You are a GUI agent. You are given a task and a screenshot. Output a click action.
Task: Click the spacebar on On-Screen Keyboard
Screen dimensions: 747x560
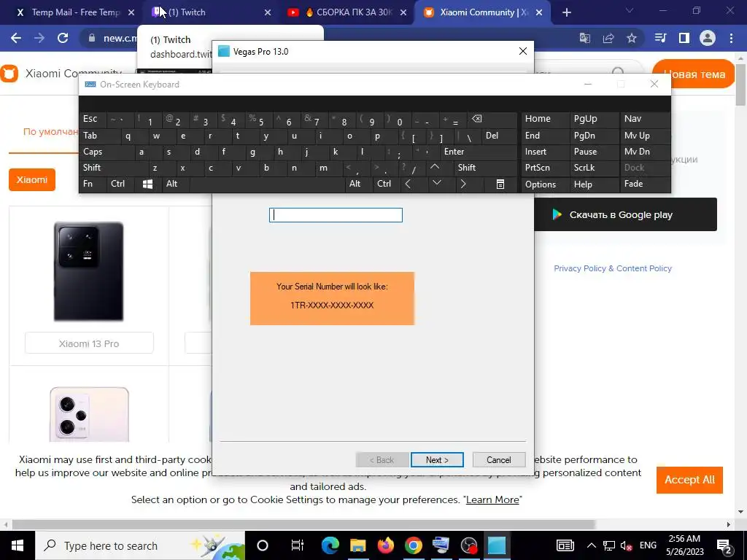268,184
